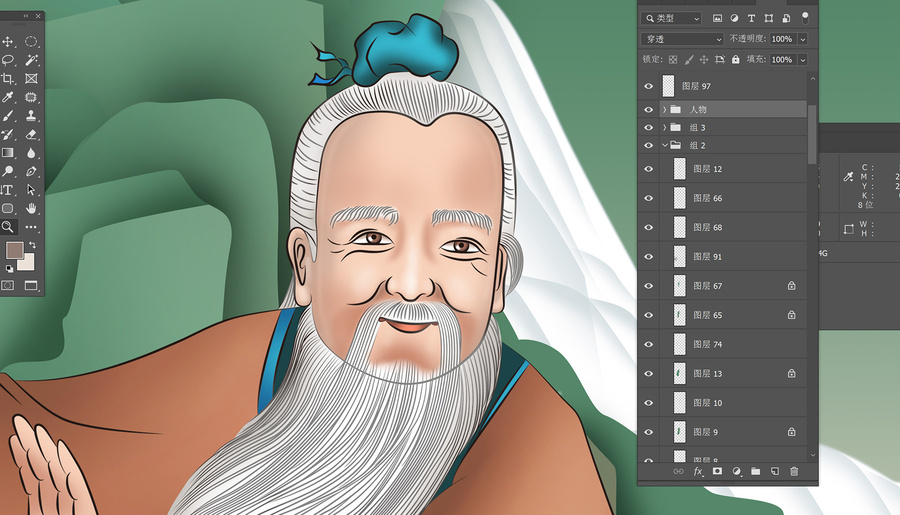The image size is (900, 515).
Task: Select the Pen tool
Action: [31, 171]
